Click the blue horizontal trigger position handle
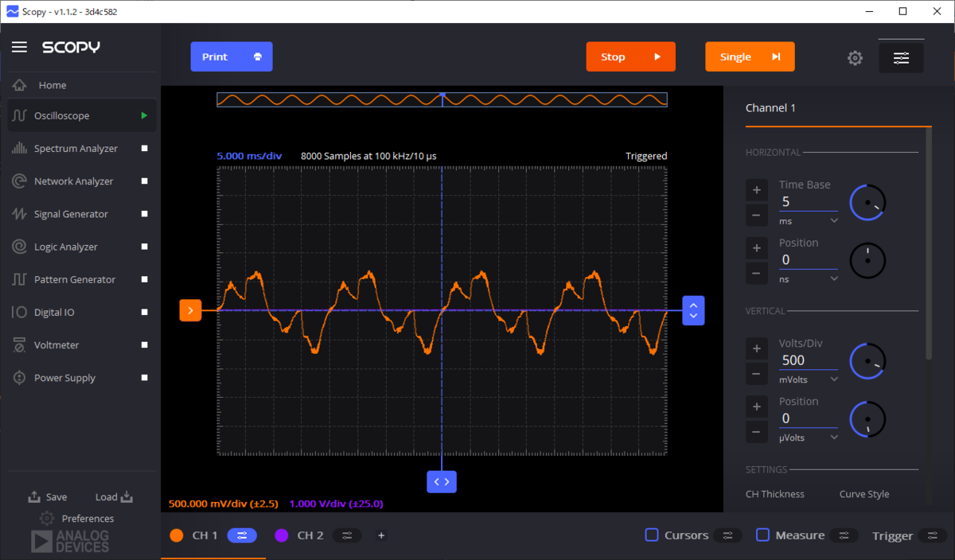The width and height of the screenshot is (955, 560). (442, 481)
